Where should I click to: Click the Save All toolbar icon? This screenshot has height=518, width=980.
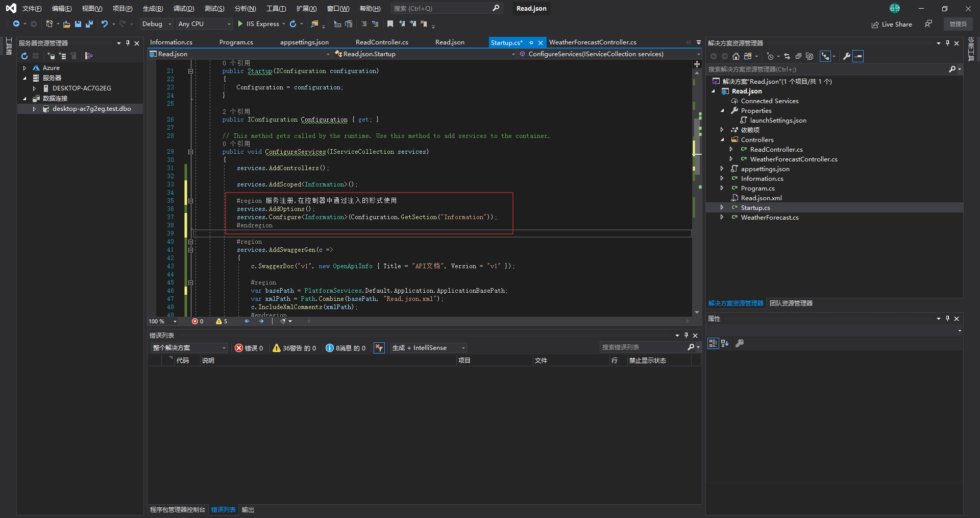point(89,24)
